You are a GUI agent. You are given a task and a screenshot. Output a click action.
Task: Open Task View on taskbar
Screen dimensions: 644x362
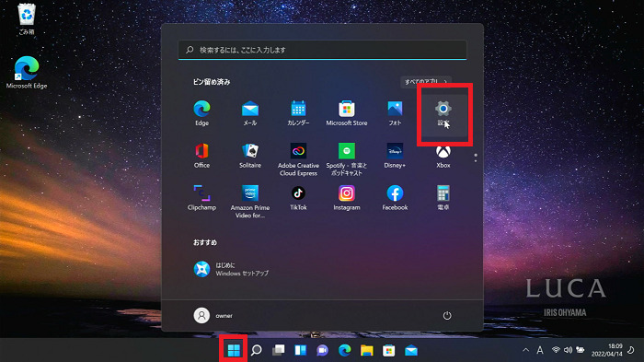tap(279, 350)
